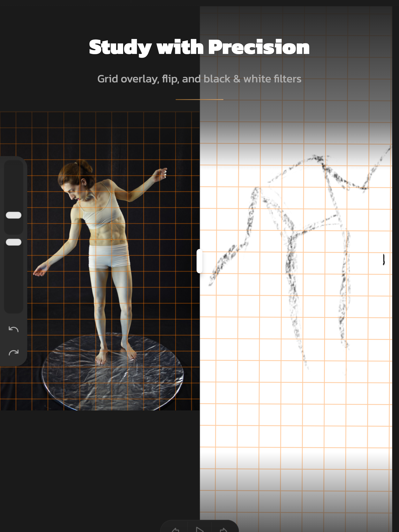Adjust the upper brush slider handle
This screenshot has height=532, width=399.
click(x=14, y=215)
